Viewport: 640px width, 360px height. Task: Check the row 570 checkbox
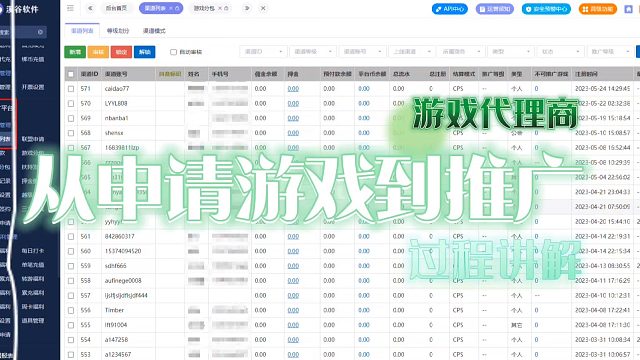click(71, 104)
